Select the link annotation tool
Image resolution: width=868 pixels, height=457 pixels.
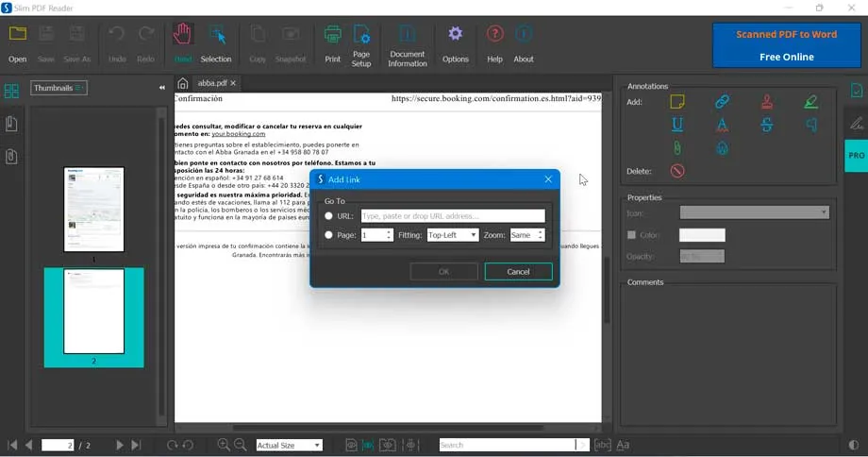[x=722, y=101]
